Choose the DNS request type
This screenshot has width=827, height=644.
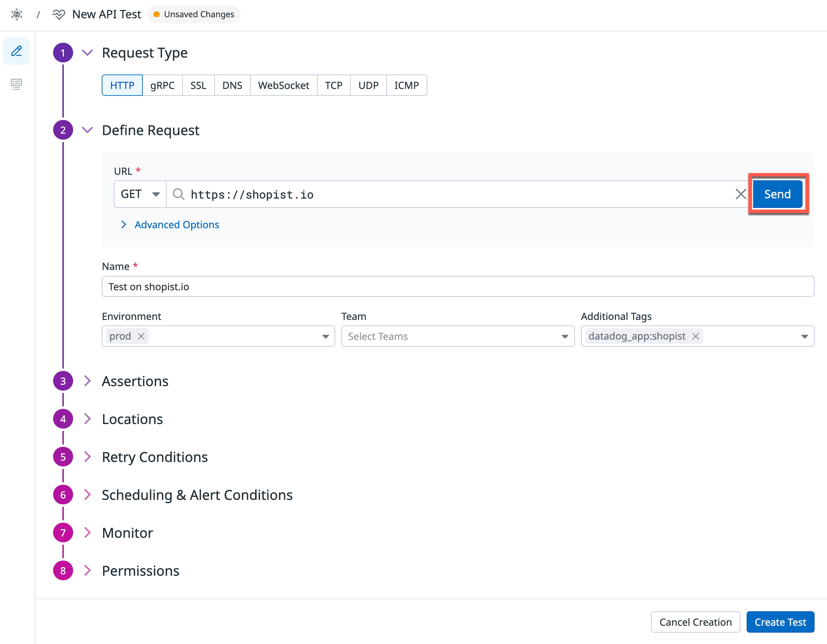pos(232,85)
